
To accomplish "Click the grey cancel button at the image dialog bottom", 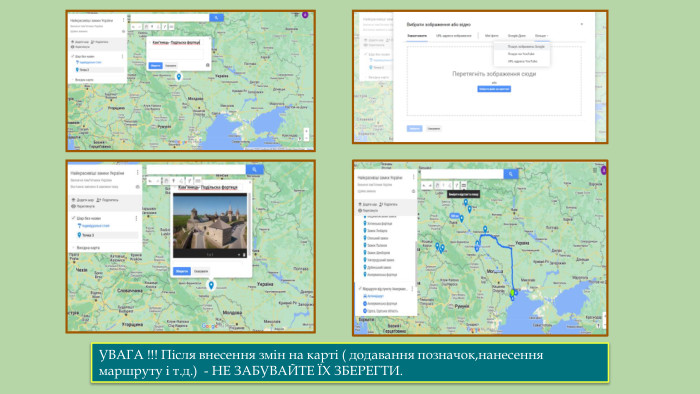I will point(433,129).
